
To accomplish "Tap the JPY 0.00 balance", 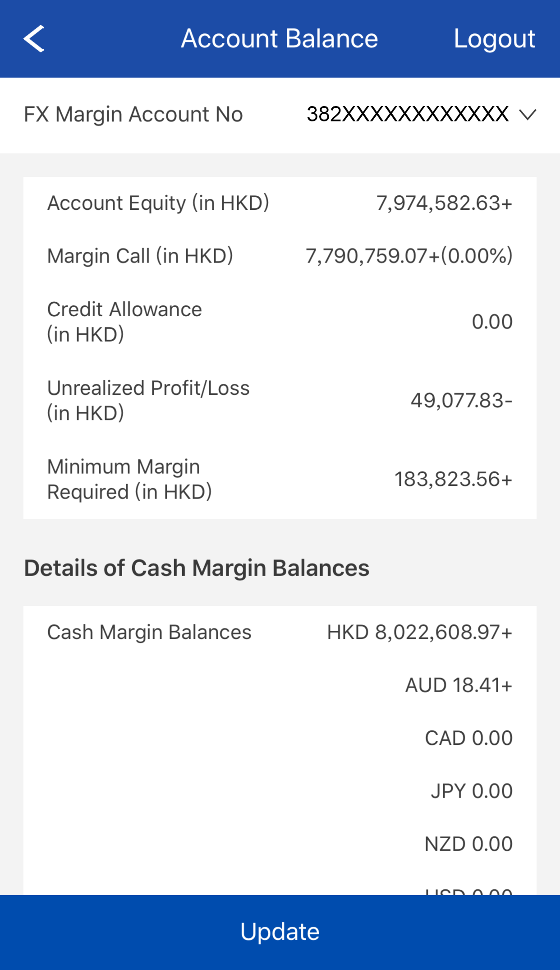I will [471, 791].
